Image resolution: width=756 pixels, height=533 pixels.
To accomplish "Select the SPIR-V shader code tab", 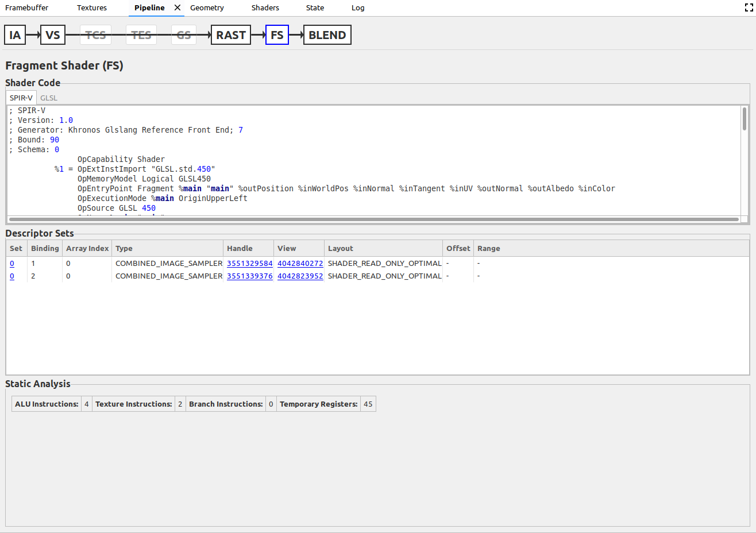I will click(x=21, y=98).
